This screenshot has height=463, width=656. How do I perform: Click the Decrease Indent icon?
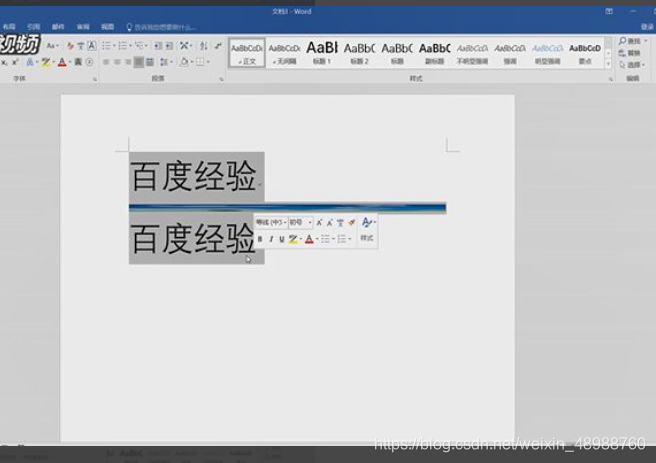(157, 46)
